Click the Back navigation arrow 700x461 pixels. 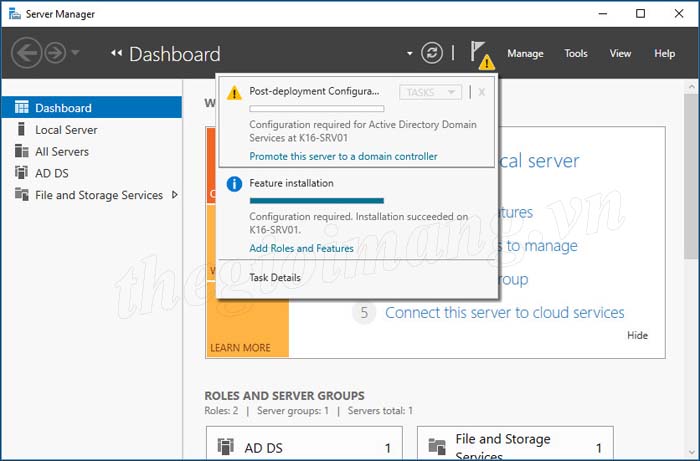[x=27, y=53]
